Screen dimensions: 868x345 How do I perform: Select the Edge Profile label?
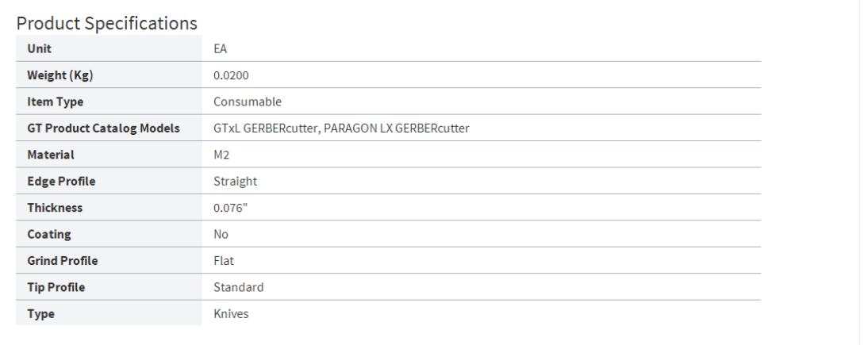click(x=61, y=181)
